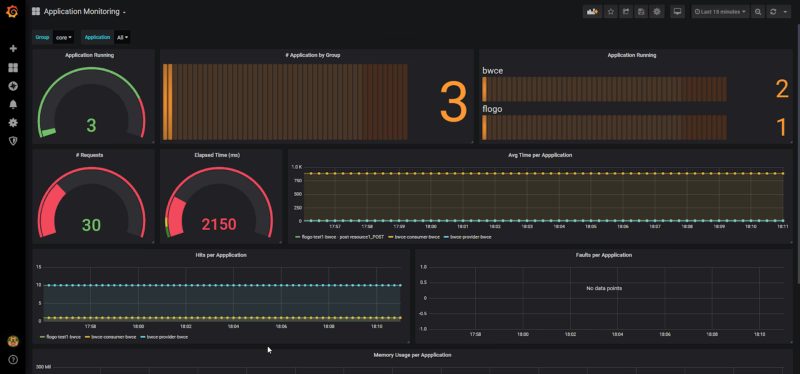This screenshot has height=374, width=800.
Task: Click the large value 3 in Application by Group
Action: 454,103
